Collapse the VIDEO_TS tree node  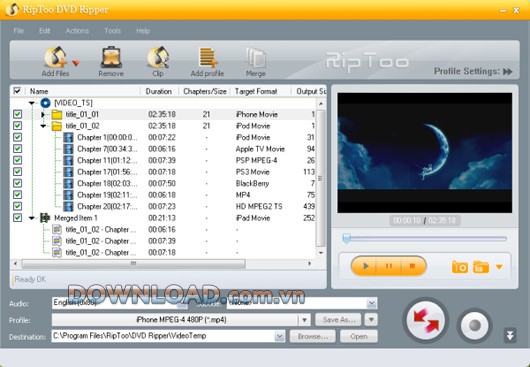(x=32, y=103)
